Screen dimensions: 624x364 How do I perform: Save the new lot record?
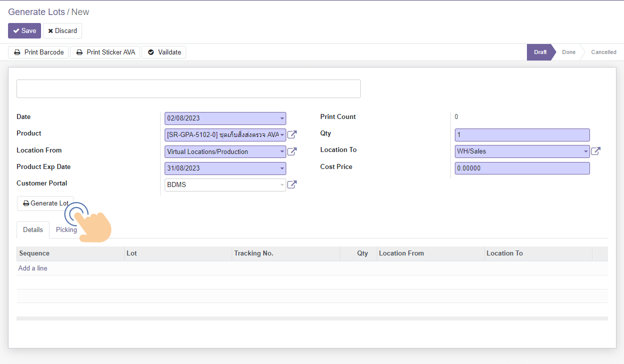(24, 30)
